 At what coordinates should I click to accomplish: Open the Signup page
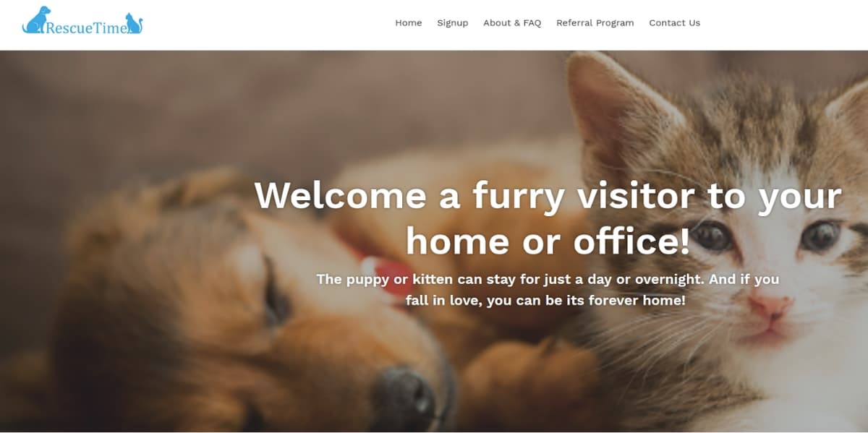(x=453, y=23)
